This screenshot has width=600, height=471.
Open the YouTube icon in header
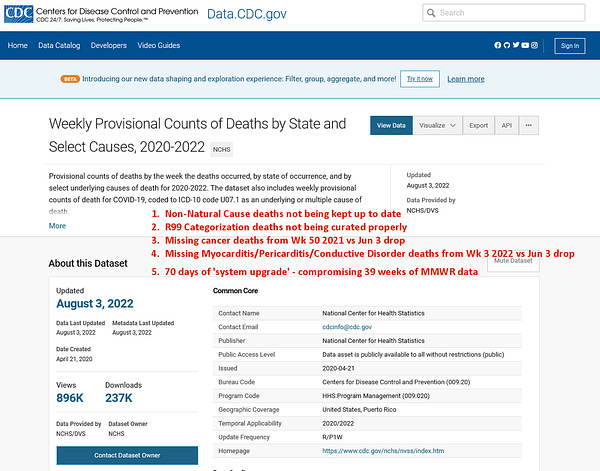(x=525, y=45)
